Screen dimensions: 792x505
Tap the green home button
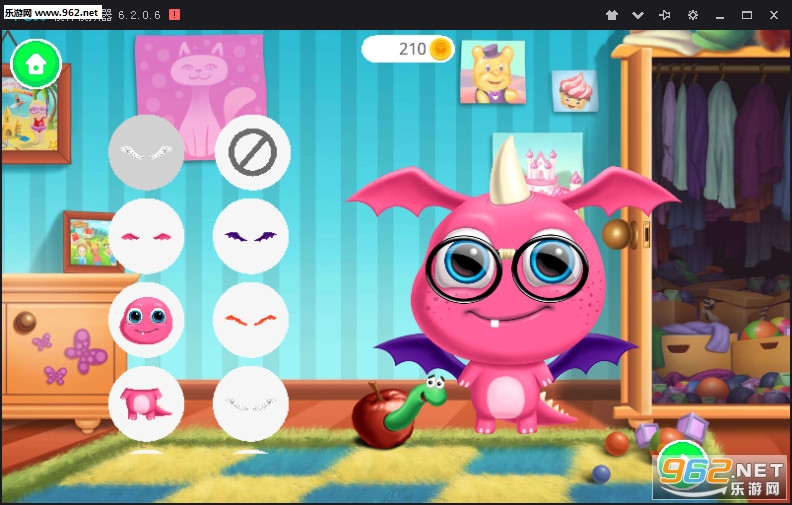36,65
